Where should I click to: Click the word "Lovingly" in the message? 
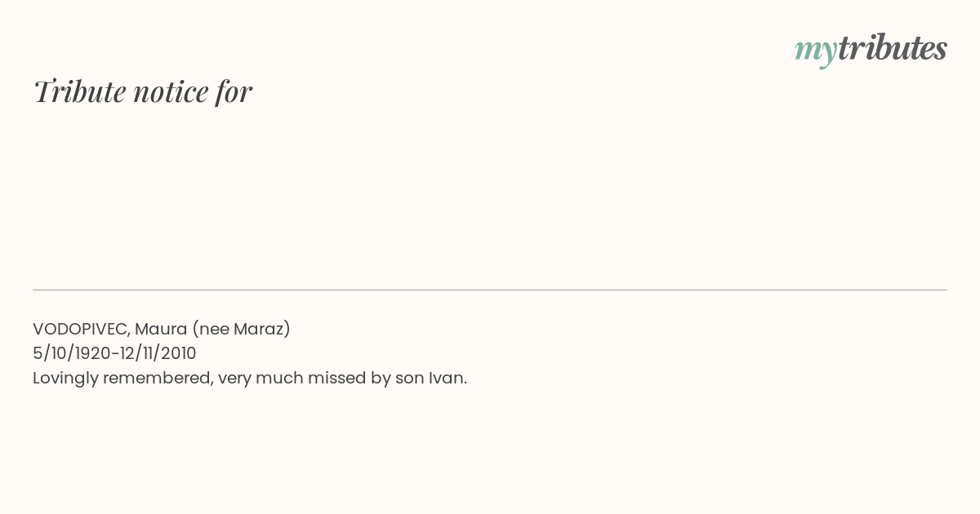tap(65, 379)
